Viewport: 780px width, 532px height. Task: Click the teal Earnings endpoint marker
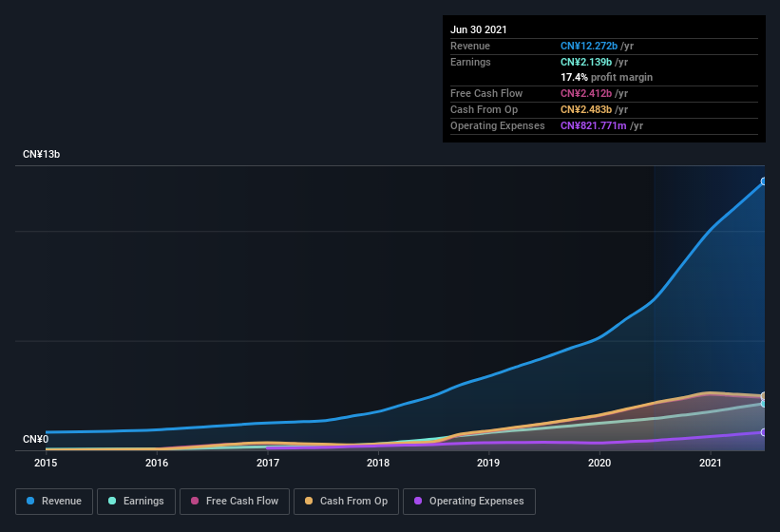(764, 404)
